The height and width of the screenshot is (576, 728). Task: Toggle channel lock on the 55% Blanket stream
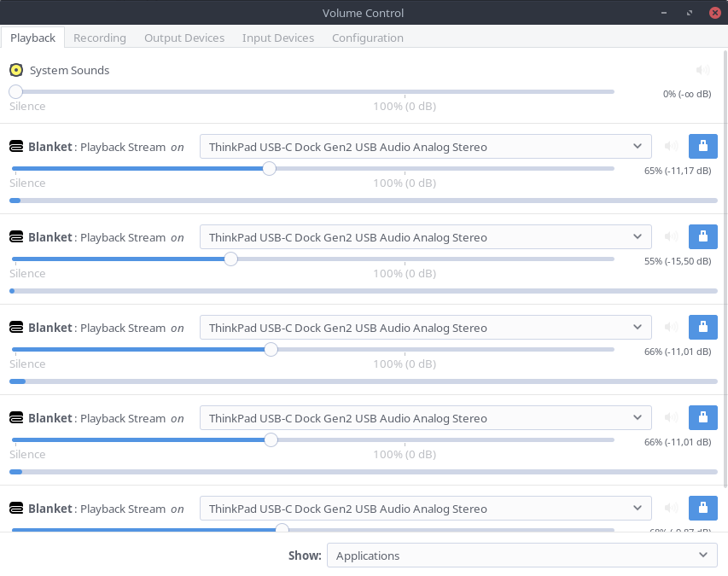click(702, 237)
